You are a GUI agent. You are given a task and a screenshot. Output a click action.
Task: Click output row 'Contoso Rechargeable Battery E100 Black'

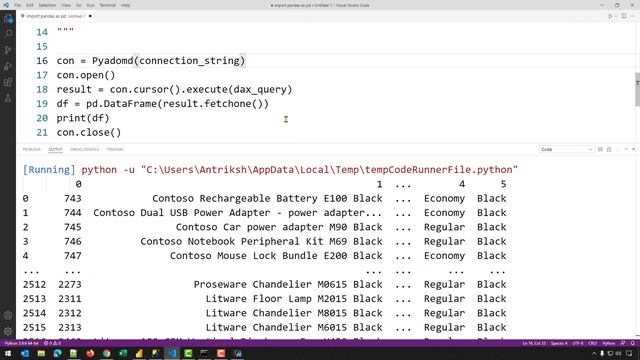(267, 198)
